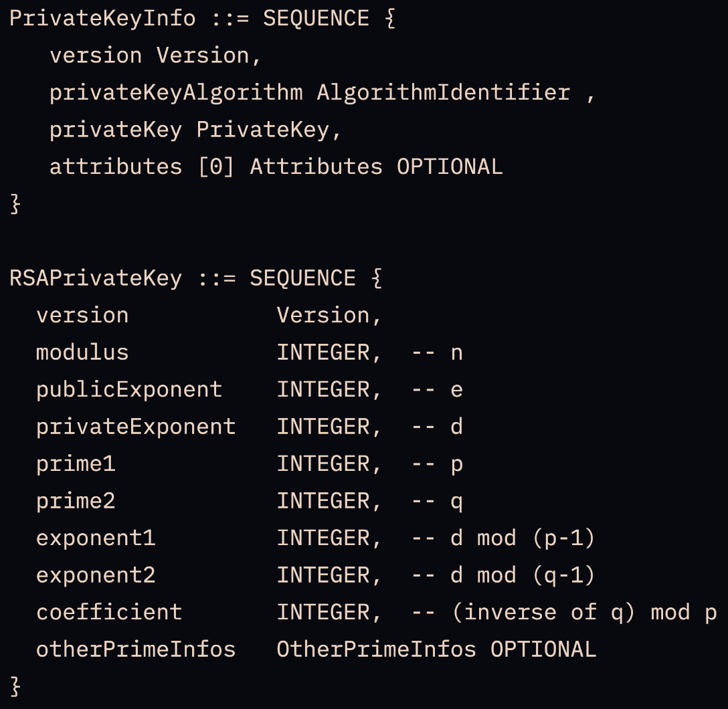Screen dimensions: 728x709
Task: Click the coefficient field name
Action: pos(109,613)
